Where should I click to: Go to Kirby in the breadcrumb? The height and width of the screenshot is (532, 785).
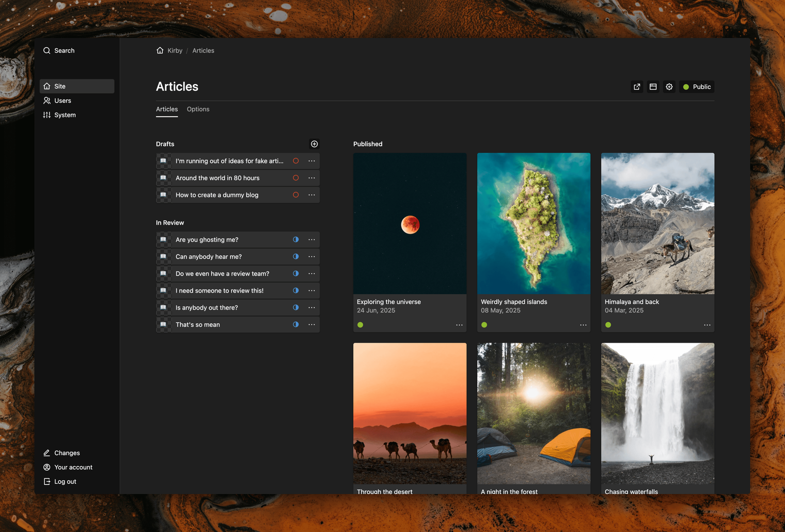pos(175,51)
